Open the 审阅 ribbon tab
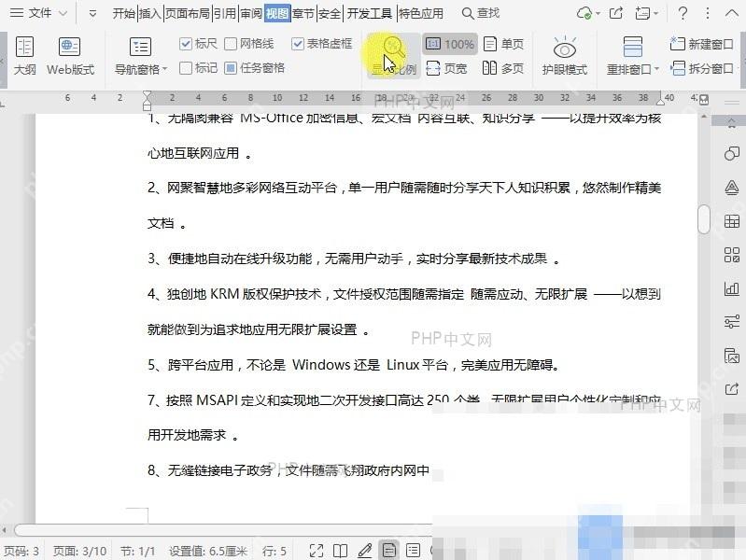The height and width of the screenshot is (560, 746). tap(251, 14)
